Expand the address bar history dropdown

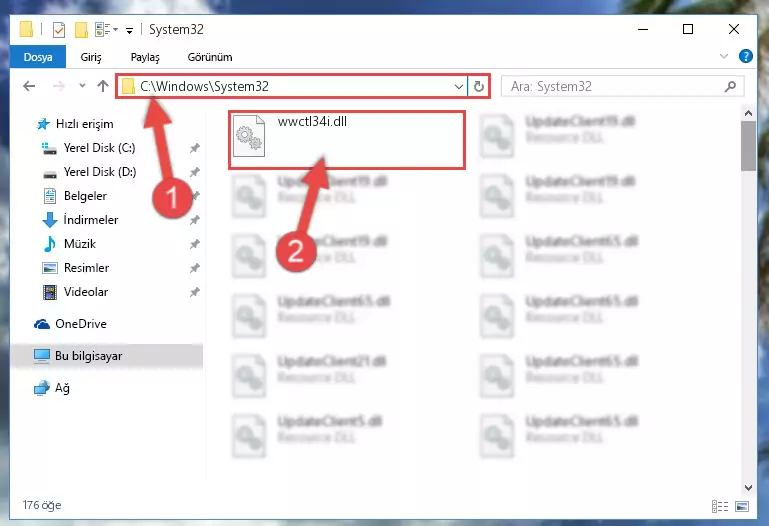[459, 87]
